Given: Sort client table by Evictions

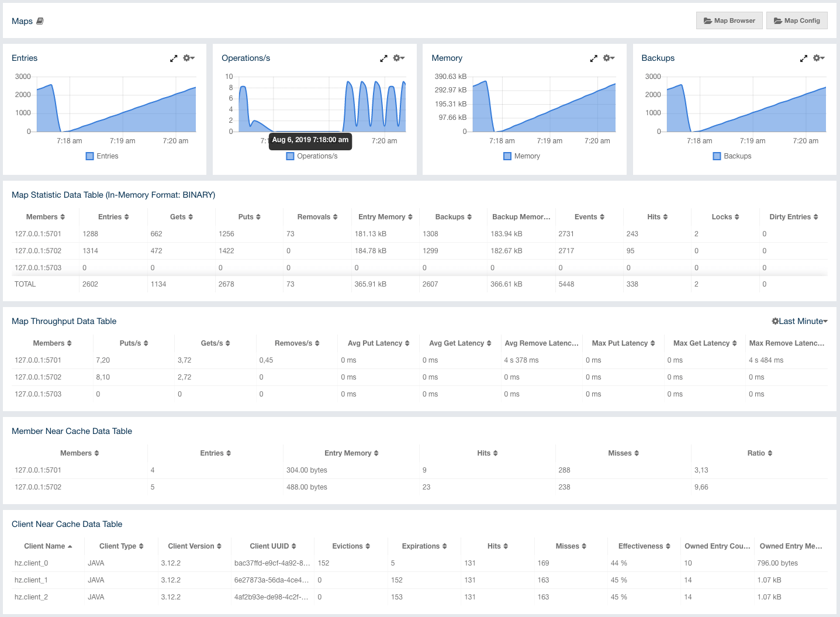Looking at the screenshot, I should pyautogui.click(x=351, y=546).
